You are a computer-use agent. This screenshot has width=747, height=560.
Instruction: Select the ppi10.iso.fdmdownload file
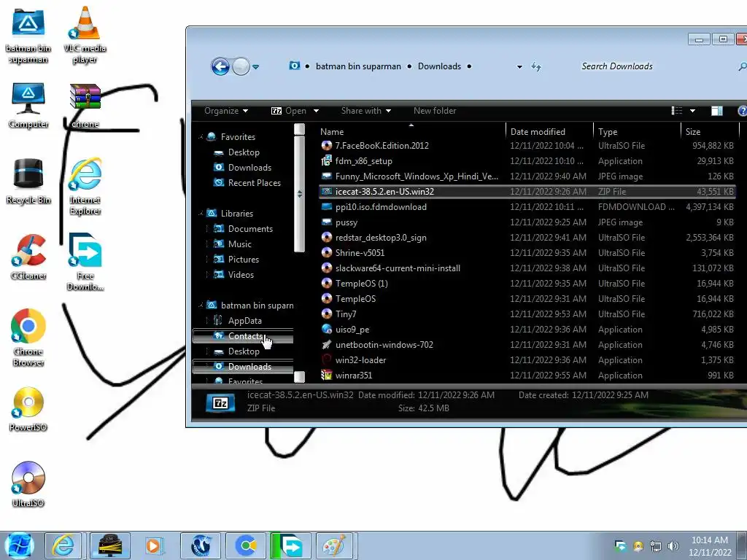coord(527,207)
